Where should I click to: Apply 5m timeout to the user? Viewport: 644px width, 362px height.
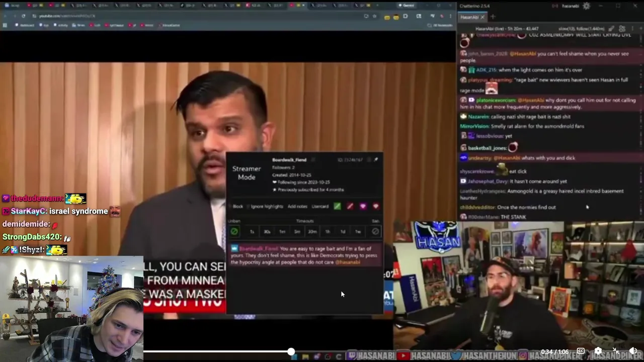(297, 231)
